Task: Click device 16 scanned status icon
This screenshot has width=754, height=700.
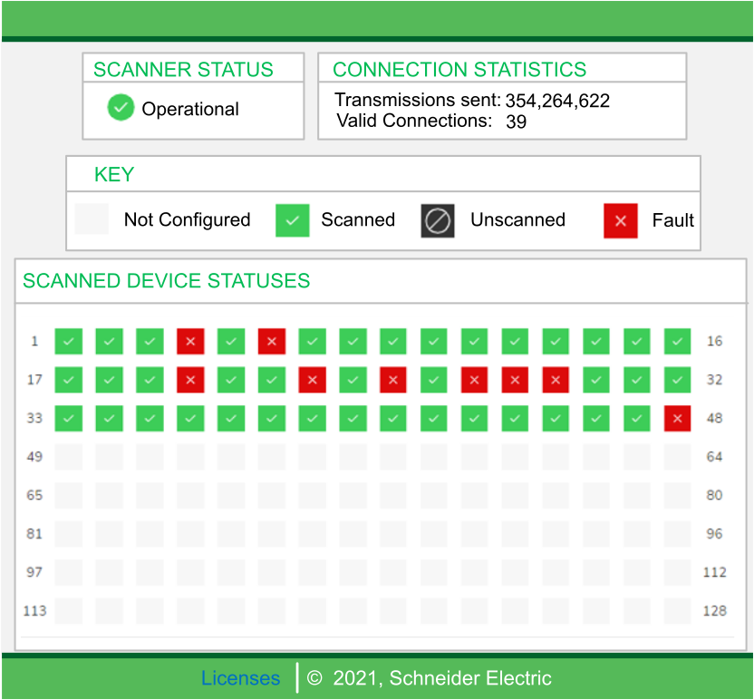Action: click(x=677, y=341)
